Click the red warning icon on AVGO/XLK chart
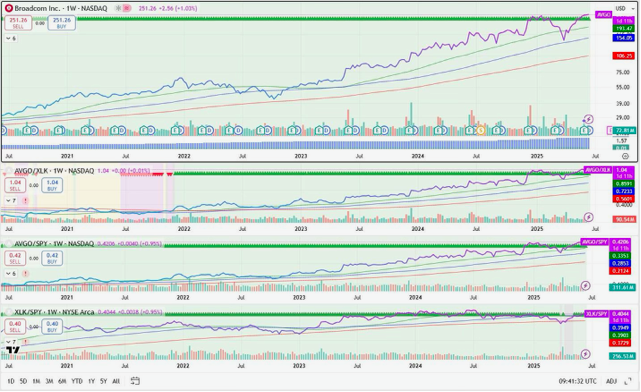This screenshot has width=641, height=392. pos(25,201)
